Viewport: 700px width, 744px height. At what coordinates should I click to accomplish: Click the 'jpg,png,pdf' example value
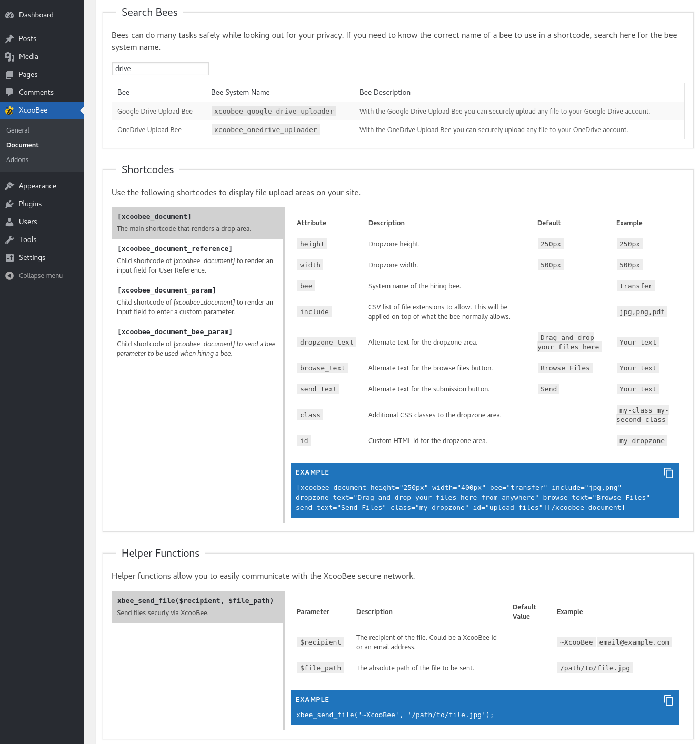point(642,311)
